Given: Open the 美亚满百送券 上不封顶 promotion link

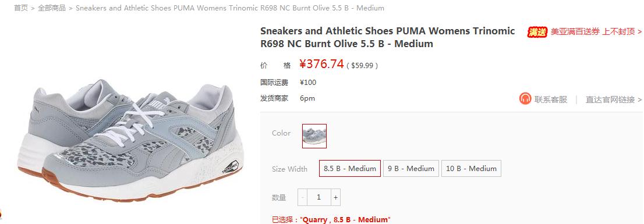Looking at the screenshot, I should [593, 32].
